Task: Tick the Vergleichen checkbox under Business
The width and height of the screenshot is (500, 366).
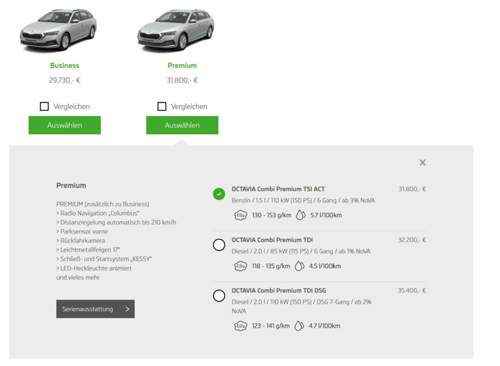Action: point(44,106)
